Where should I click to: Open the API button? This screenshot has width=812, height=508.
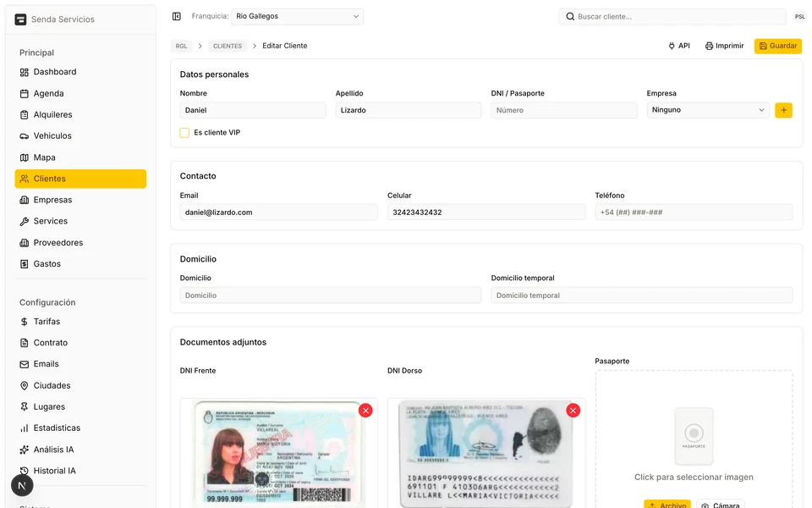(678, 46)
